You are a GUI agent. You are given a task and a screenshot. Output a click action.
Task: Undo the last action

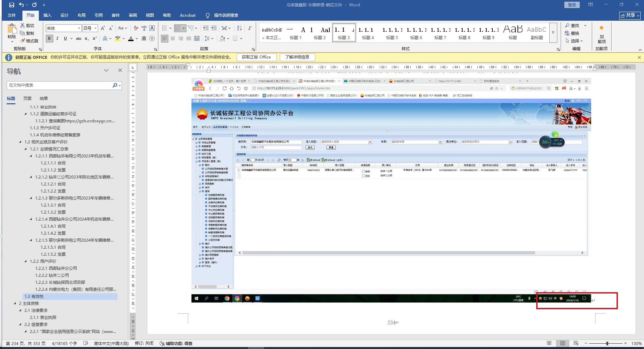click(21, 5)
